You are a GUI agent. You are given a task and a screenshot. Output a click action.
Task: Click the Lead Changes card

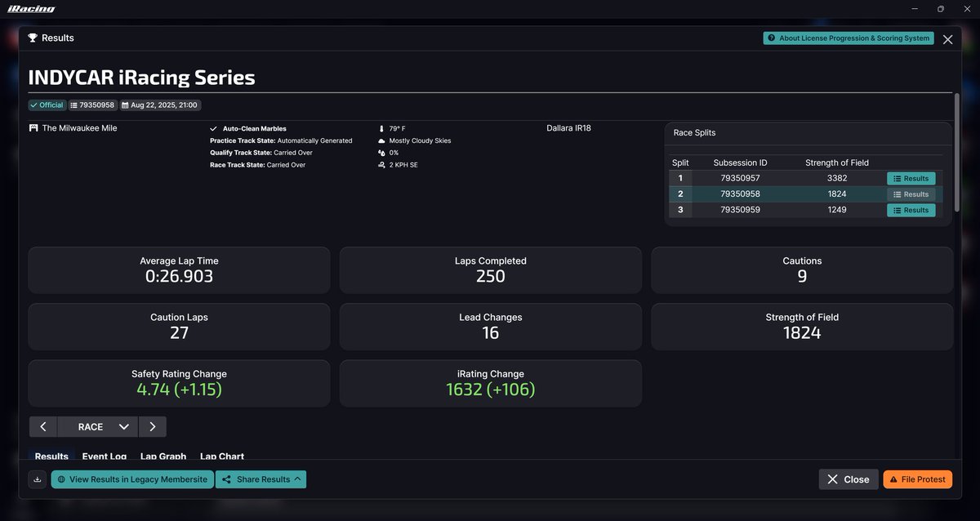[x=490, y=327]
